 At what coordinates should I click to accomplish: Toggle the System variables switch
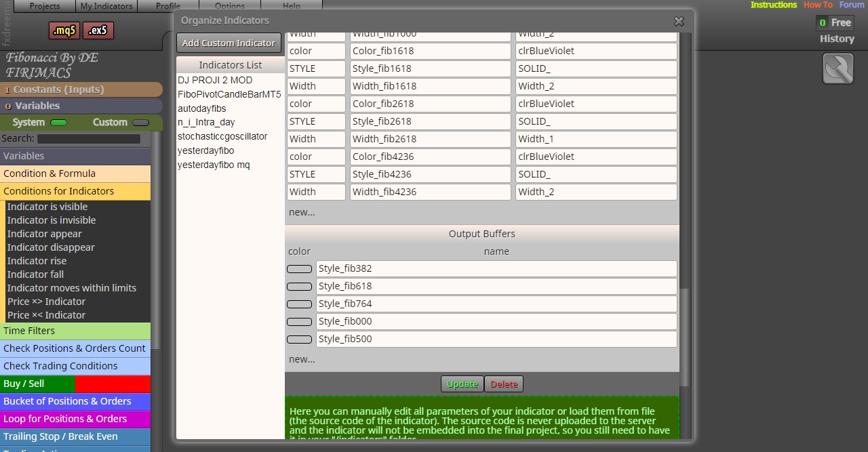pyautogui.click(x=58, y=123)
